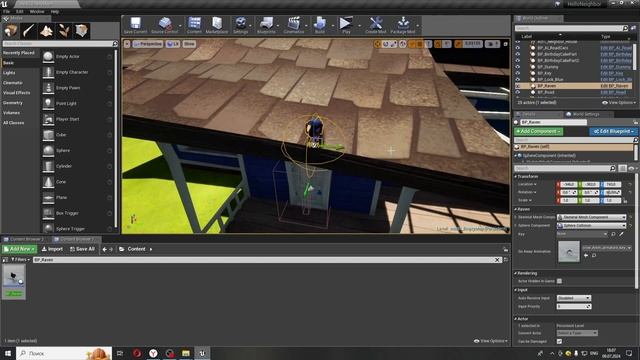This screenshot has height=360, width=640.
Task: Click the Location X value field
Action: (x=569, y=184)
